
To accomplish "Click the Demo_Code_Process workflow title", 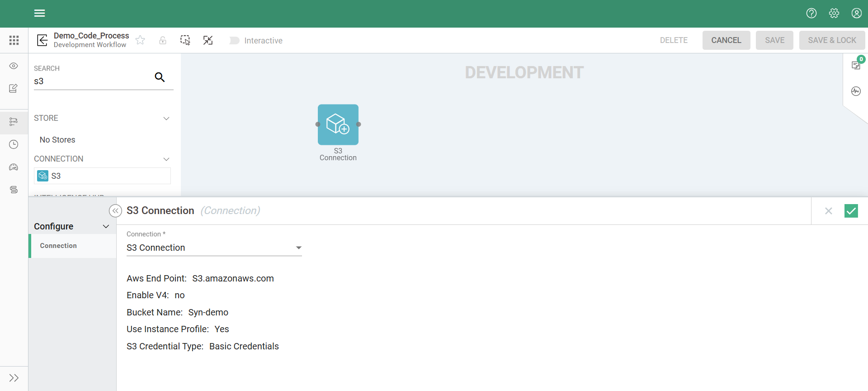I will (91, 36).
